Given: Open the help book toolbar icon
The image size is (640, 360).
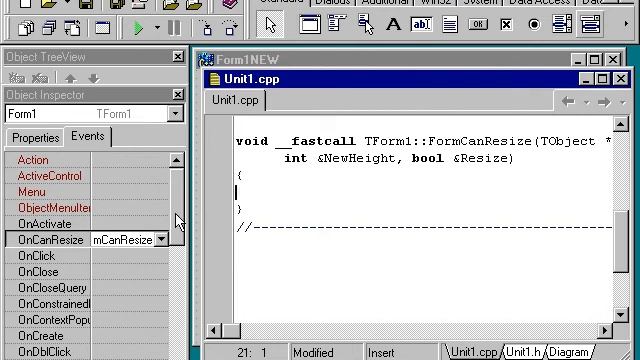Looking at the screenshot, I should pos(230,4).
